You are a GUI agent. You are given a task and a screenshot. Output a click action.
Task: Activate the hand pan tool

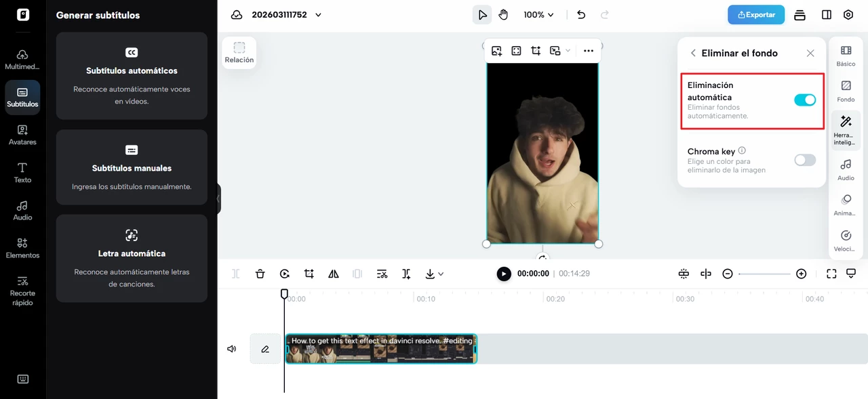tap(503, 15)
